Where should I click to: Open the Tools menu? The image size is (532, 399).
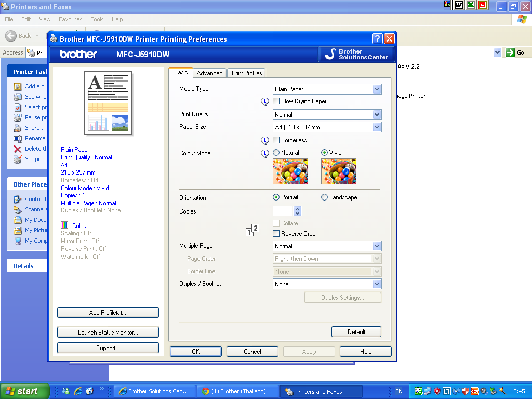click(x=97, y=19)
